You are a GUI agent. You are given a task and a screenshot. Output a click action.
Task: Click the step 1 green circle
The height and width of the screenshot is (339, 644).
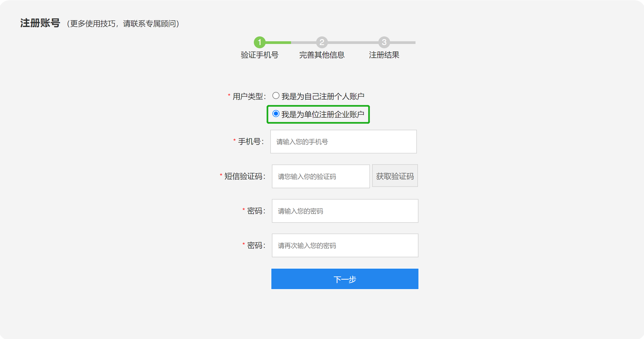(x=259, y=42)
